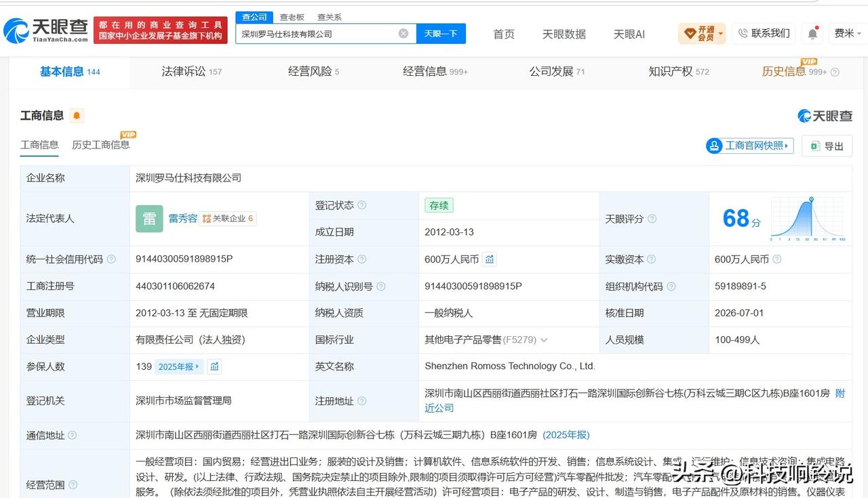Image resolution: width=868 pixels, height=498 pixels.
Task: Open help icon next to 登记状态
Action: pyautogui.click(x=362, y=205)
